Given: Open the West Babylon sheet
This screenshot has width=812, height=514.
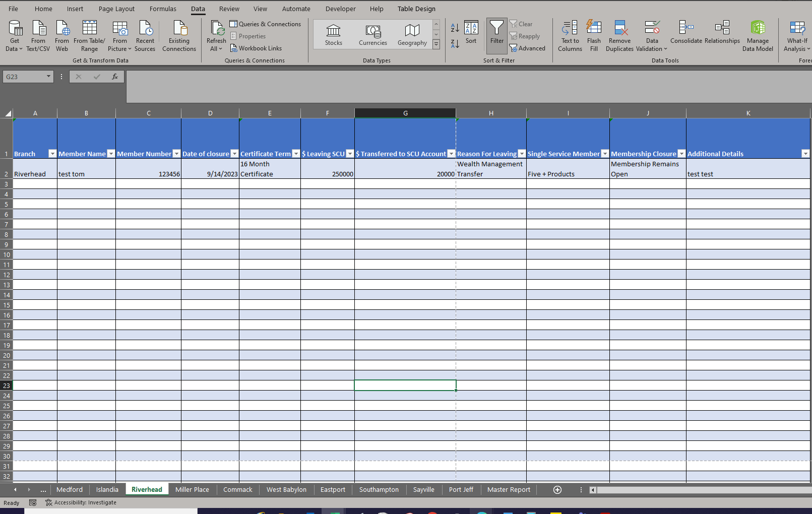Looking at the screenshot, I should pyautogui.click(x=286, y=489).
